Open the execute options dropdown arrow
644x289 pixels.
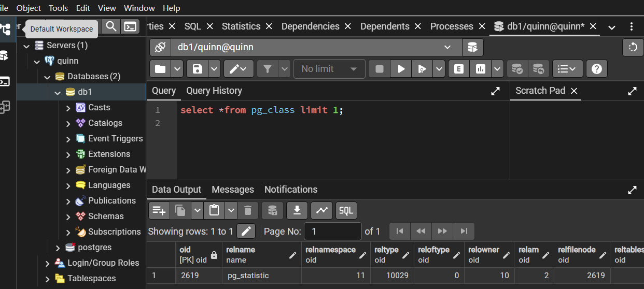(439, 69)
